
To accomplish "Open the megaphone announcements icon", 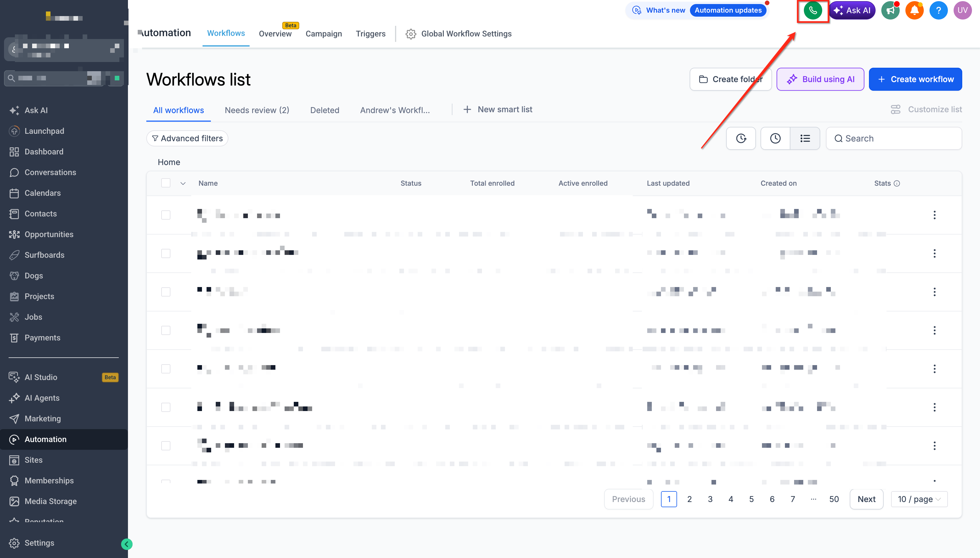I will (x=890, y=11).
